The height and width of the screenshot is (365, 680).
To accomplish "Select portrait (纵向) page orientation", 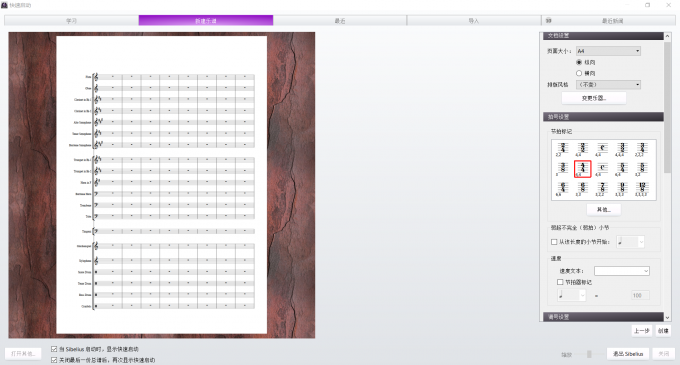I will 579,62.
